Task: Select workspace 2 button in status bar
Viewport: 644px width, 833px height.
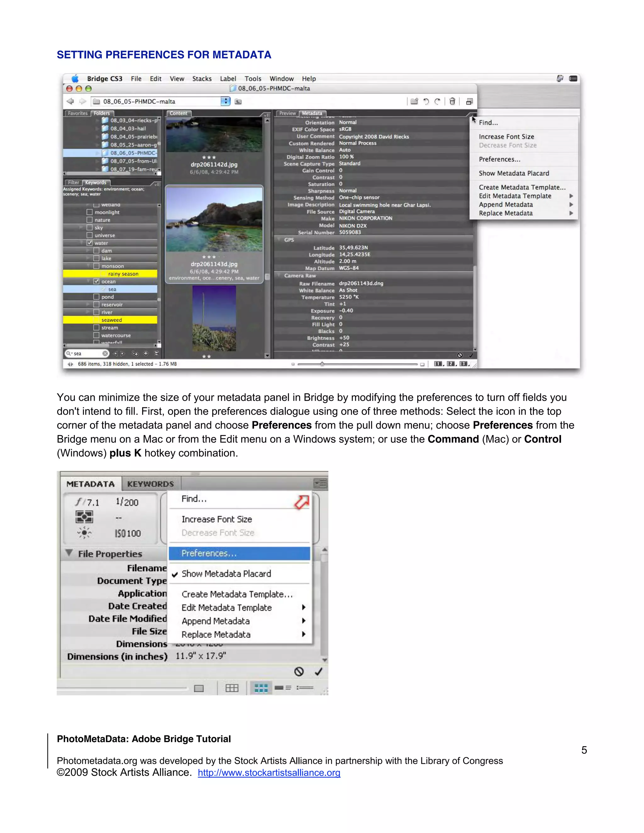Action: pos(451,364)
